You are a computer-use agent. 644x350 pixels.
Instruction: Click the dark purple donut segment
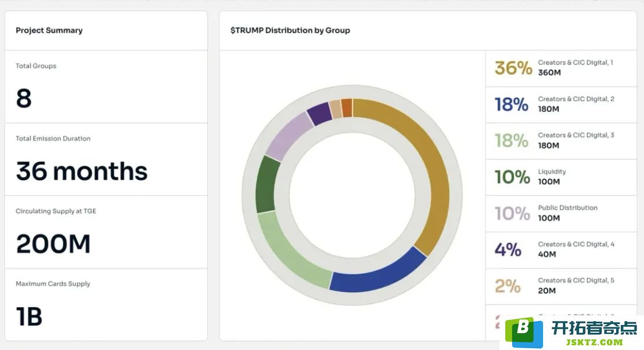coord(320,114)
